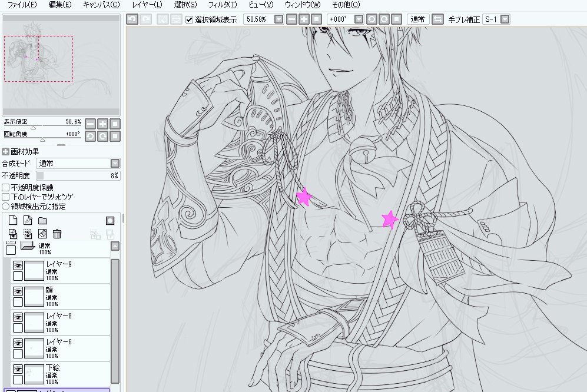Image resolution: width=587 pixels, height=392 pixels.
Task: Select the 下絵 layer row
Action: (x=61, y=374)
